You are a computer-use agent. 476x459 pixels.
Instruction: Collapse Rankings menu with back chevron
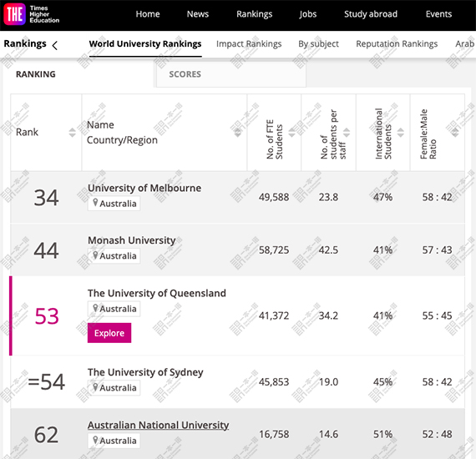click(54, 46)
